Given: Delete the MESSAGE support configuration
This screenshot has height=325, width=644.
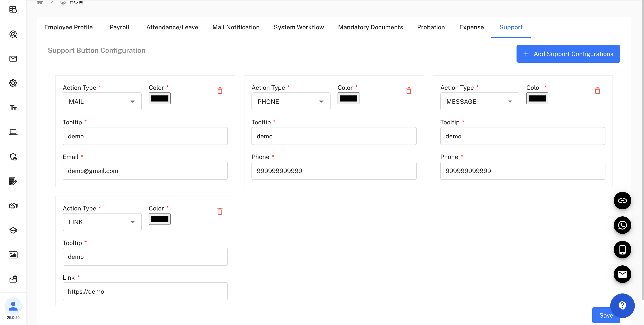Looking at the screenshot, I should point(598,90).
